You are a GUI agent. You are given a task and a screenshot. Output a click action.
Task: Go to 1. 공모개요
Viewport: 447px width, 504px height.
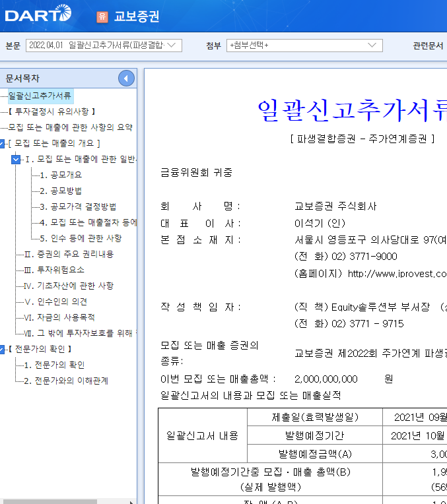pos(61,175)
